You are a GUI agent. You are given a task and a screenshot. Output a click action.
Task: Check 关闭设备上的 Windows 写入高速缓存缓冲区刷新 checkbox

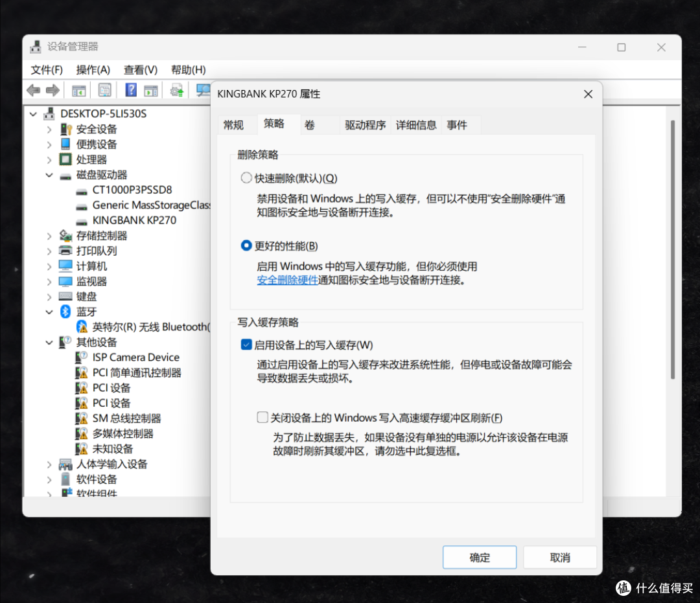point(262,418)
